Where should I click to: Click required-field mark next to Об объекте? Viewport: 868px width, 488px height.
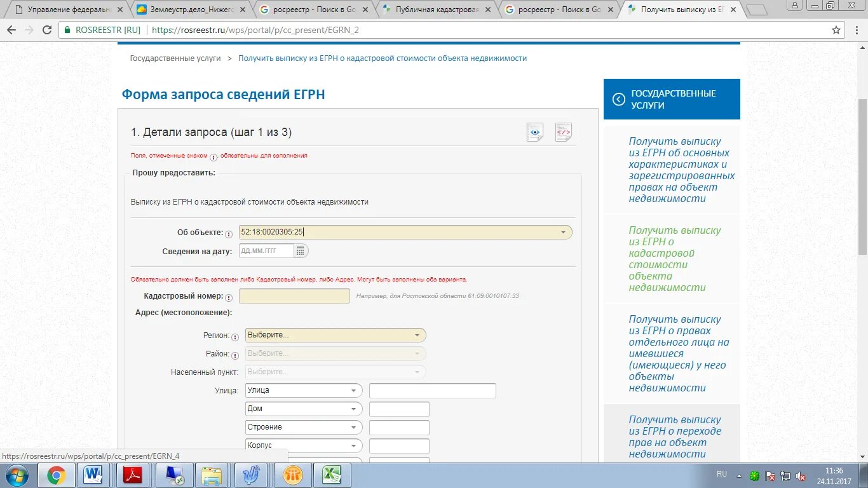[x=229, y=234]
